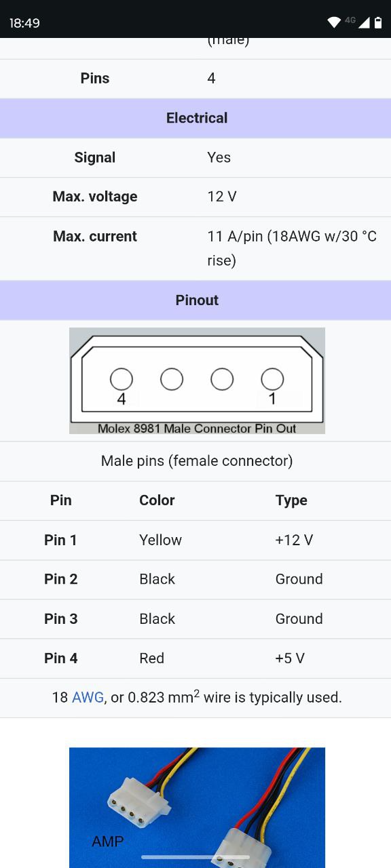Tap the Max. voltage 12 V value
The width and height of the screenshot is (391, 868).
222,197
